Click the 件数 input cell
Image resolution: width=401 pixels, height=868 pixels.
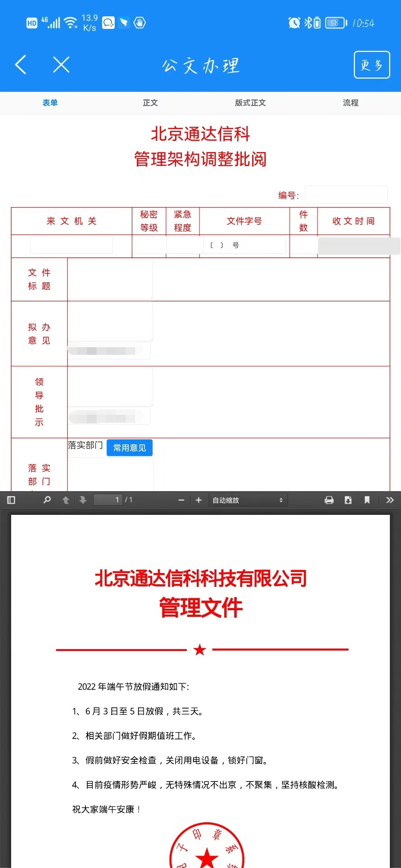click(304, 245)
